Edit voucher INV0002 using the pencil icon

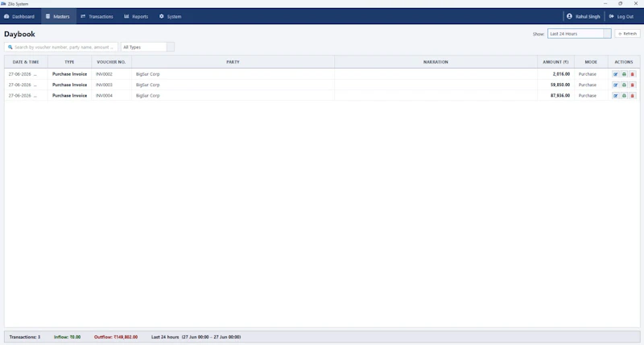point(615,74)
